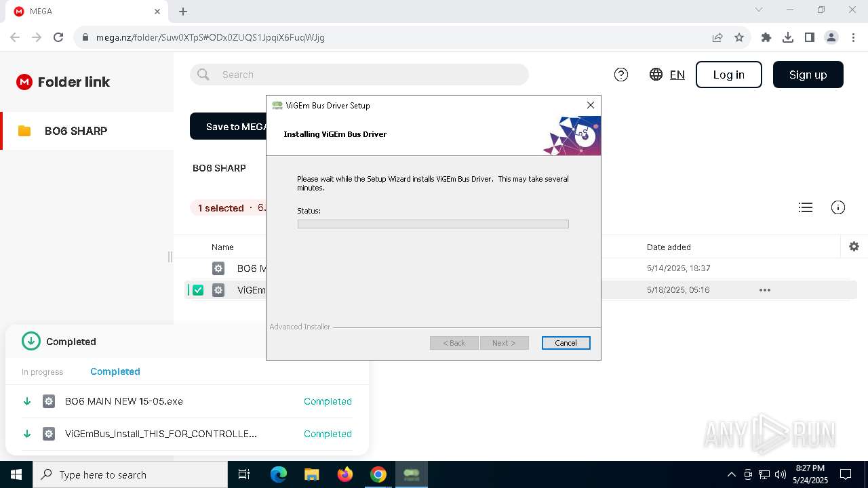Share this page icon in address bar
Screen dimensions: 868x488
click(717, 37)
